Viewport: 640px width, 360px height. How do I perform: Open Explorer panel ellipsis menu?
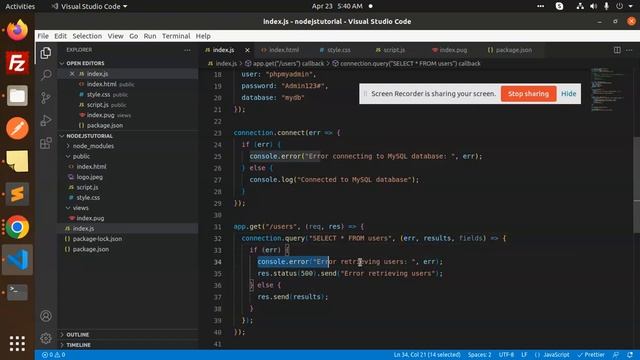coord(187,50)
